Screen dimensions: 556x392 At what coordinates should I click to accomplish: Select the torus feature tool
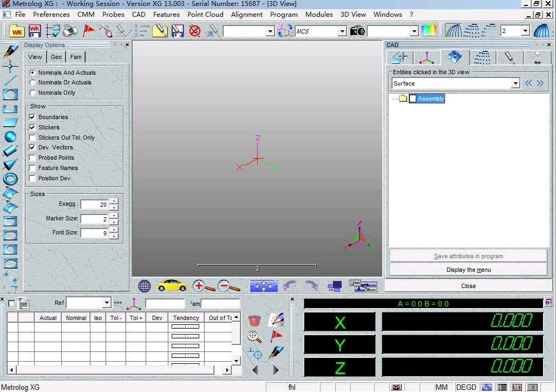tap(10, 179)
